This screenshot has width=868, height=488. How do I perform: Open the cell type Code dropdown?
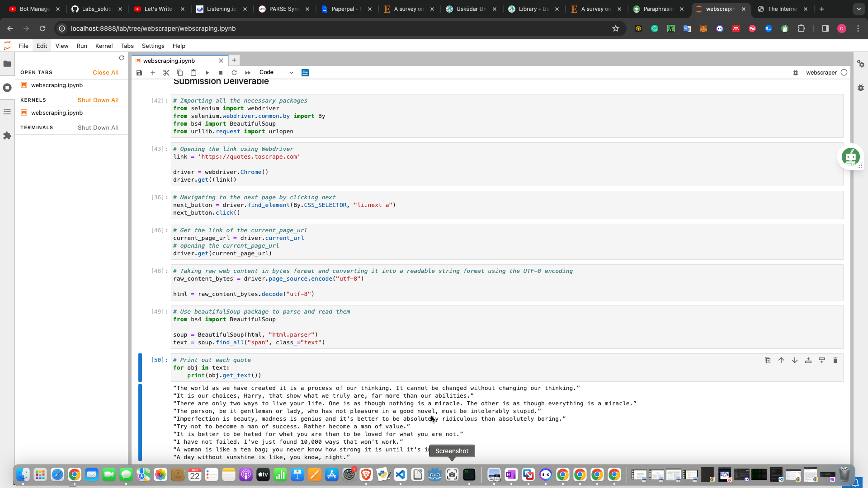tap(276, 72)
